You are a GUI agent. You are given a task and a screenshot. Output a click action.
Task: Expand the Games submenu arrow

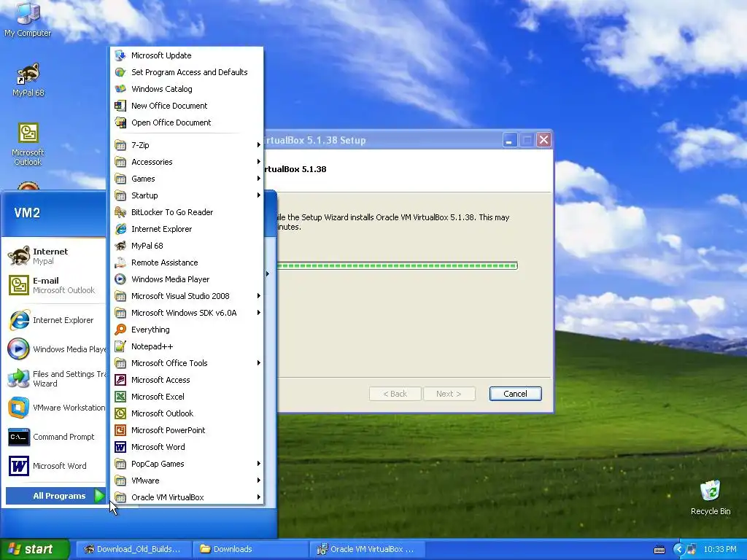pos(259,179)
